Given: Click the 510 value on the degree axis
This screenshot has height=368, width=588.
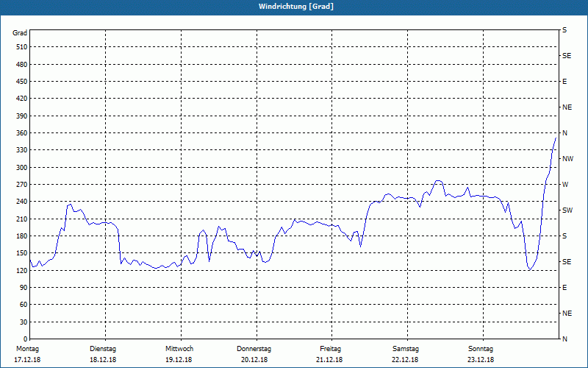Looking at the screenshot, I should (x=22, y=47).
